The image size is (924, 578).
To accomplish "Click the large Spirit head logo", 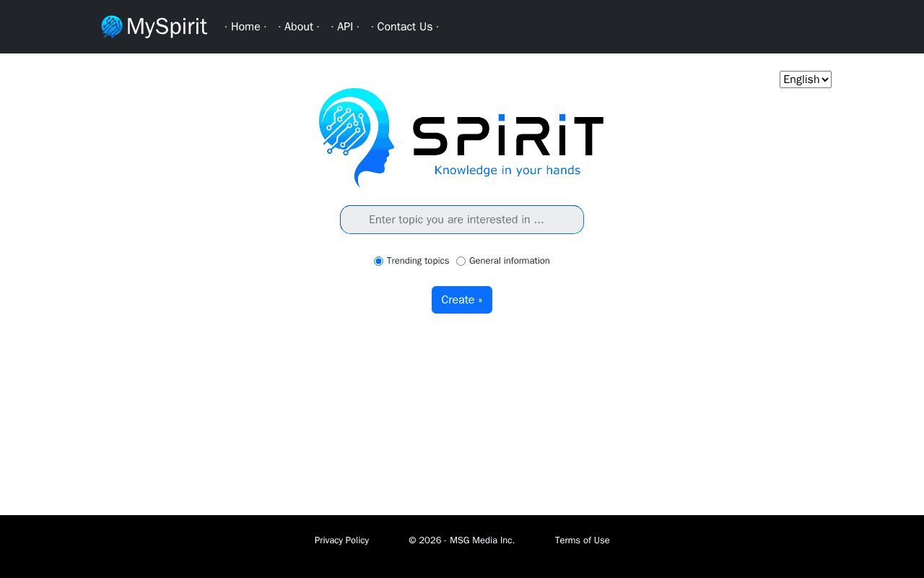I will [x=357, y=137].
